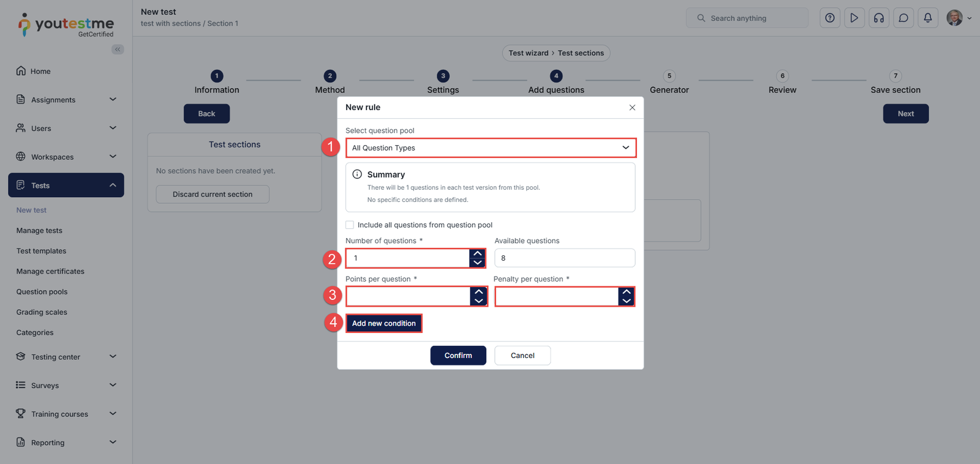Go to Manage certificates menu item
980x464 pixels.
click(x=50, y=271)
